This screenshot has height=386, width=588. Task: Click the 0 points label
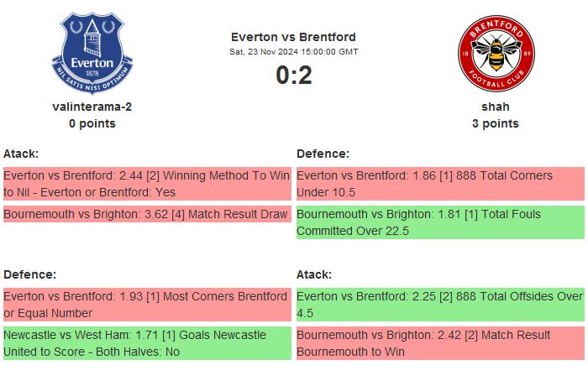(92, 123)
